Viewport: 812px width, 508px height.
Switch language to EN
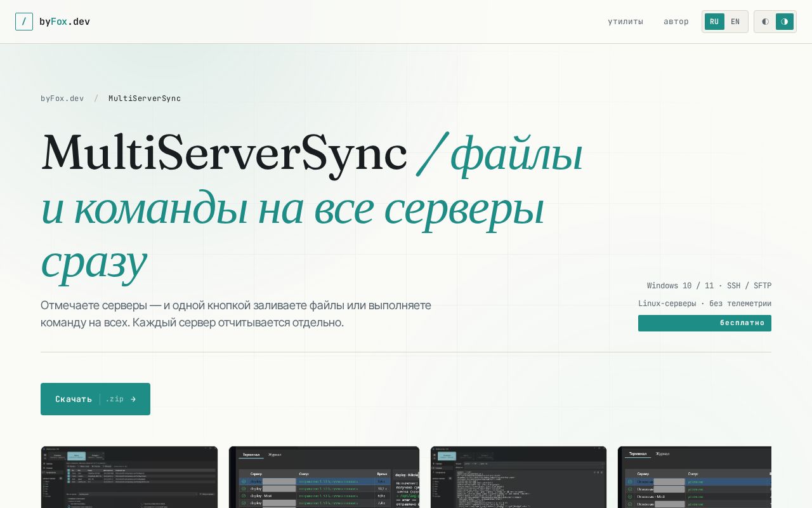pyautogui.click(x=735, y=22)
